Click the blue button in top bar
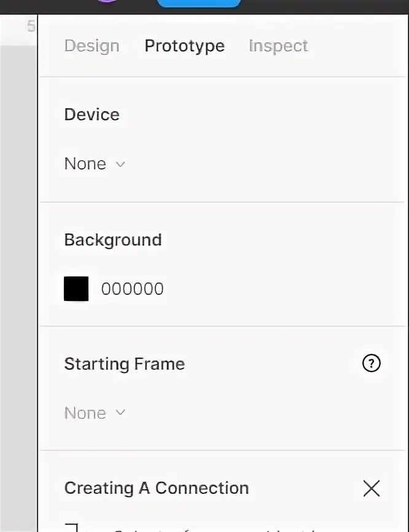This screenshot has height=532, width=409. [199, 3]
